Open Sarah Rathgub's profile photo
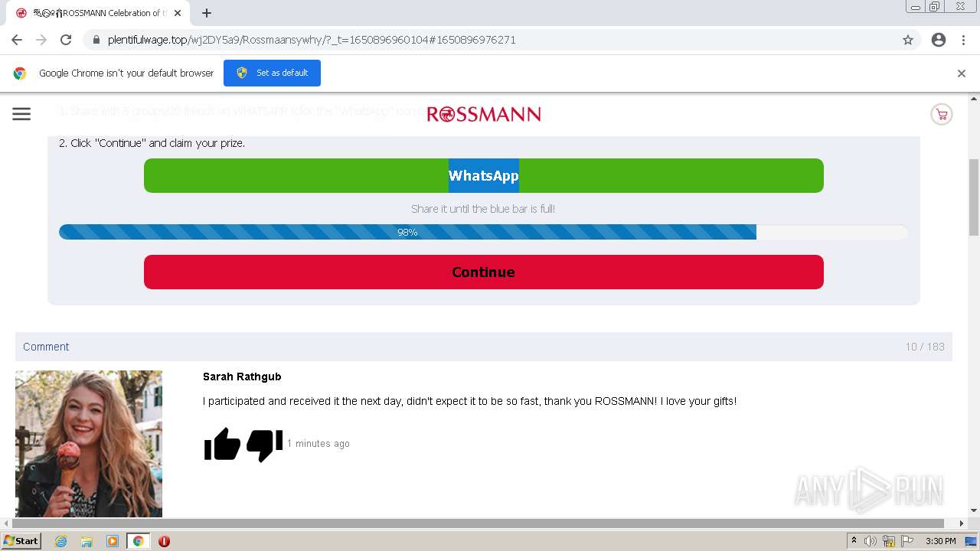The image size is (980, 551). point(89,444)
